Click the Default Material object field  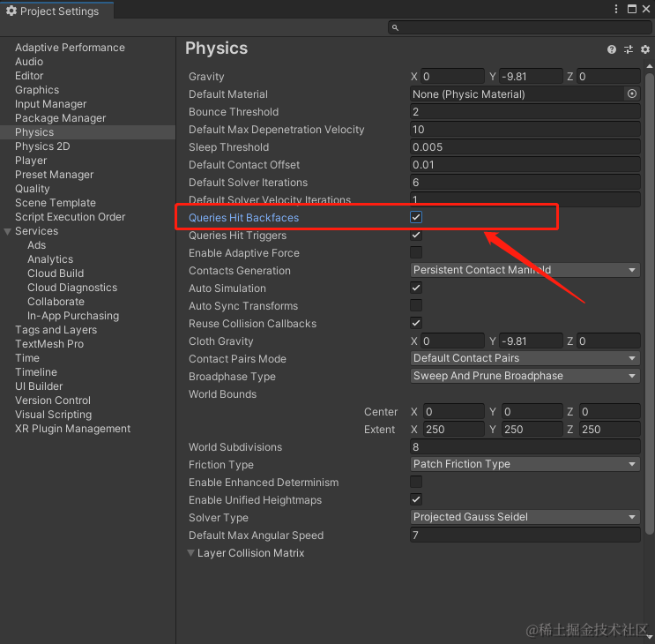point(525,94)
